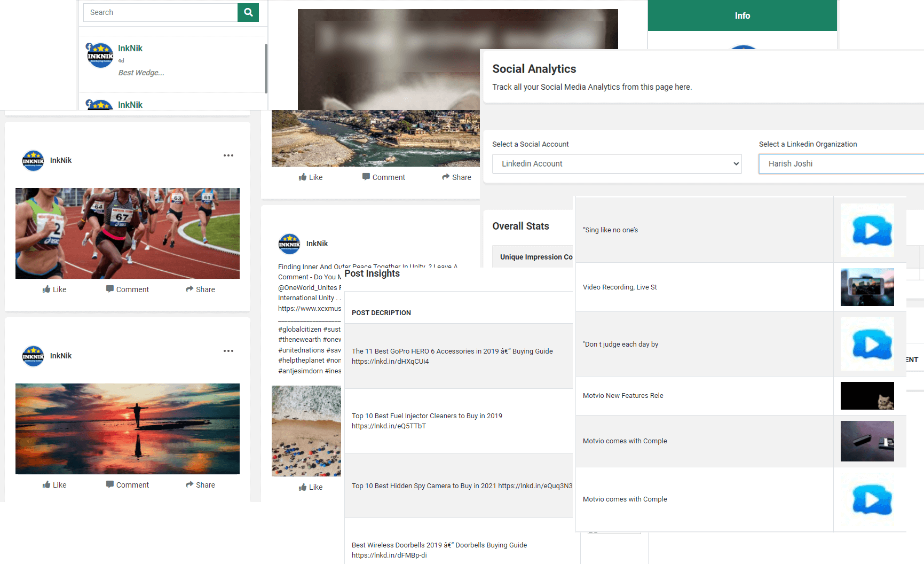Image resolution: width=924 pixels, height=564 pixels.
Task: Comment on the river town aerial post
Action: [383, 177]
